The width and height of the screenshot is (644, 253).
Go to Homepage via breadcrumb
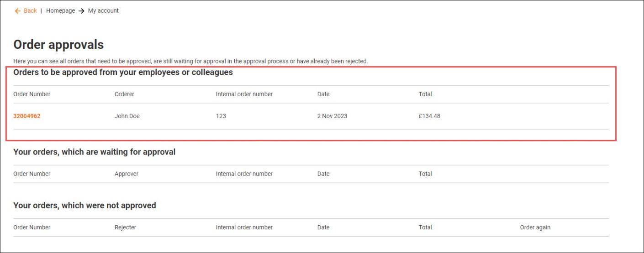[60, 11]
